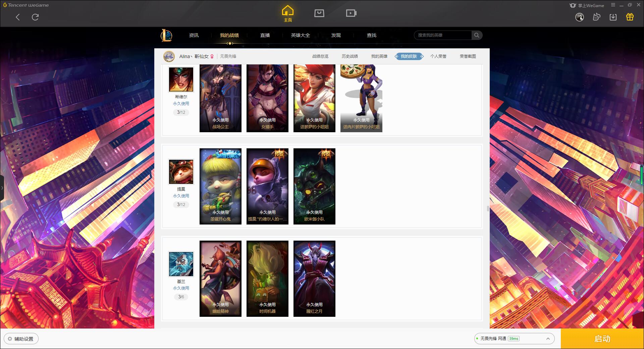Expand the left side panel handle
This screenshot has width=644, height=349.
pos(2,188)
